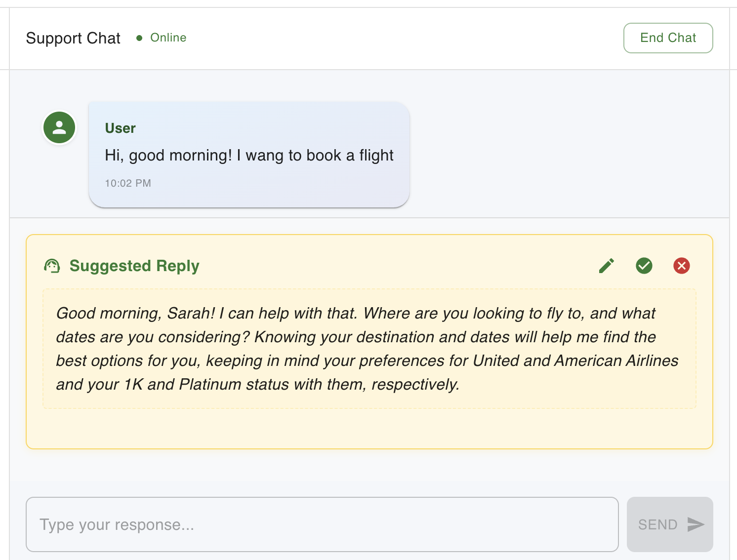Focus the Type your response field
The image size is (737, 560).
click(x=322, y=524)
